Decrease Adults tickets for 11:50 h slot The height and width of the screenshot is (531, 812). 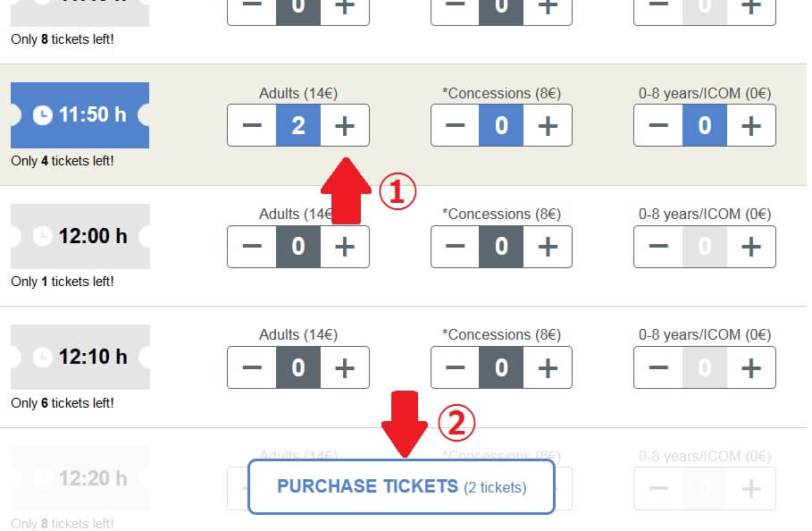point(252,126)
